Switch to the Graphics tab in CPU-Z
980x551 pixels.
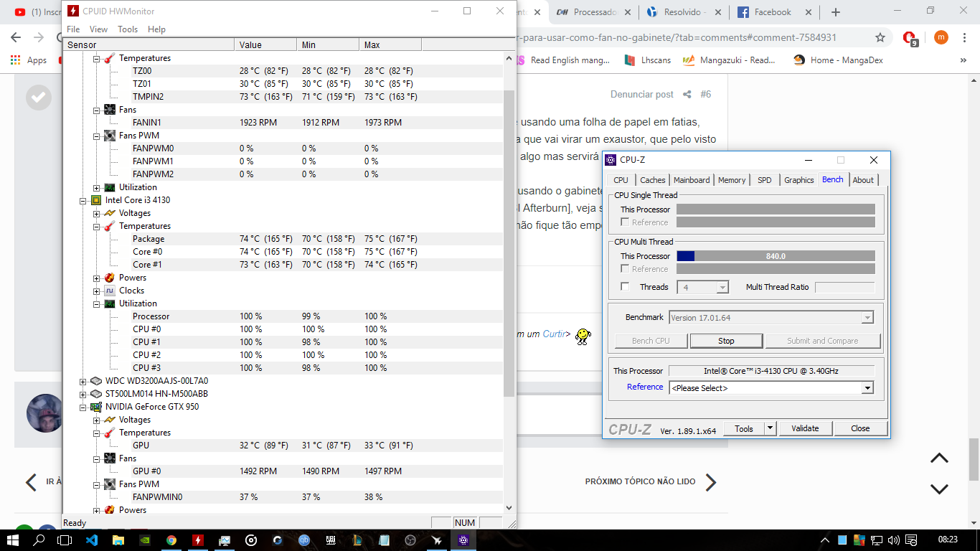pos(798,180)
